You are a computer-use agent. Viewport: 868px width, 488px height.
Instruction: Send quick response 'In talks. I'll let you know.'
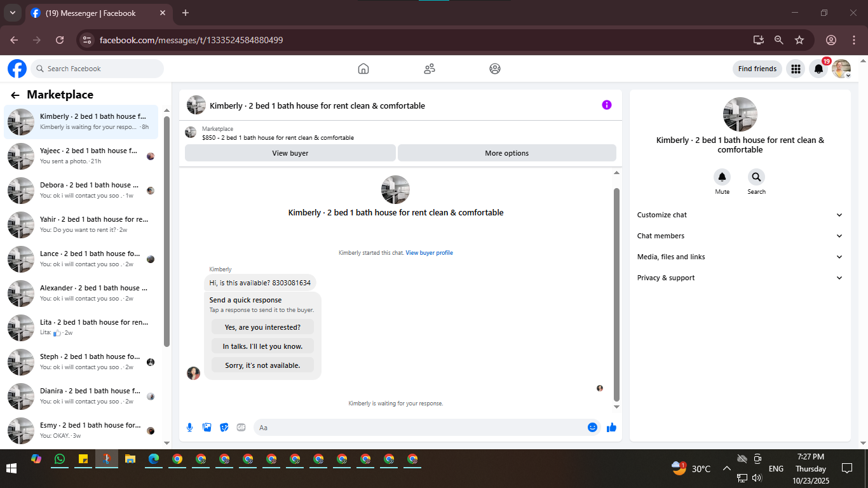[262, 346]
